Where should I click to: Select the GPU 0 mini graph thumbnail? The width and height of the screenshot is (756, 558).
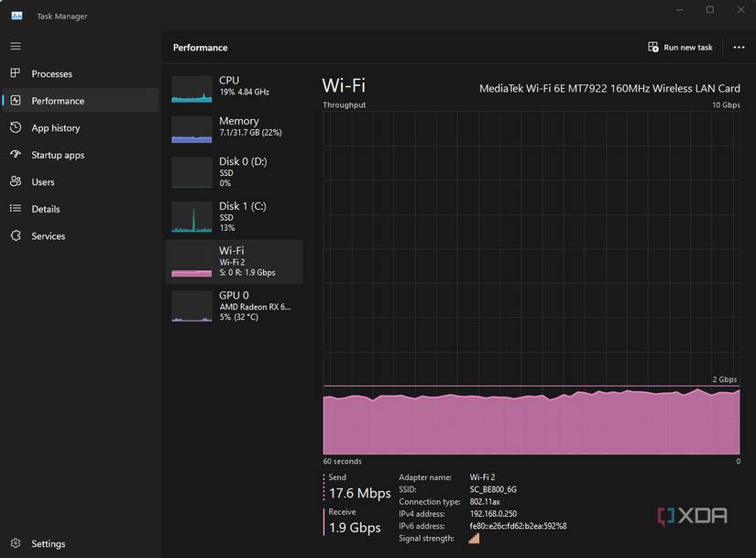[192, 306]
